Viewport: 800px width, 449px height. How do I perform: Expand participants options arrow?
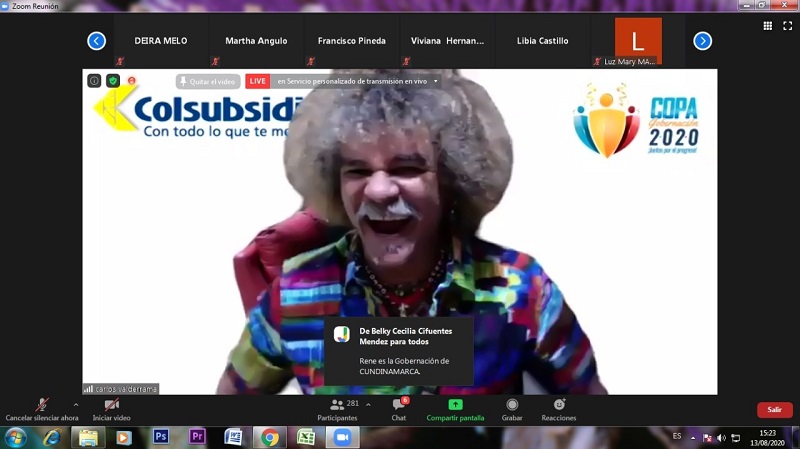pos(368,405)
